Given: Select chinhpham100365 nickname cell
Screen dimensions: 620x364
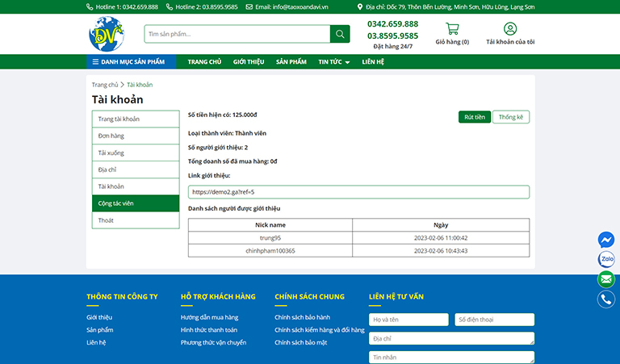Looking at the screenshot, I should 270,251.
